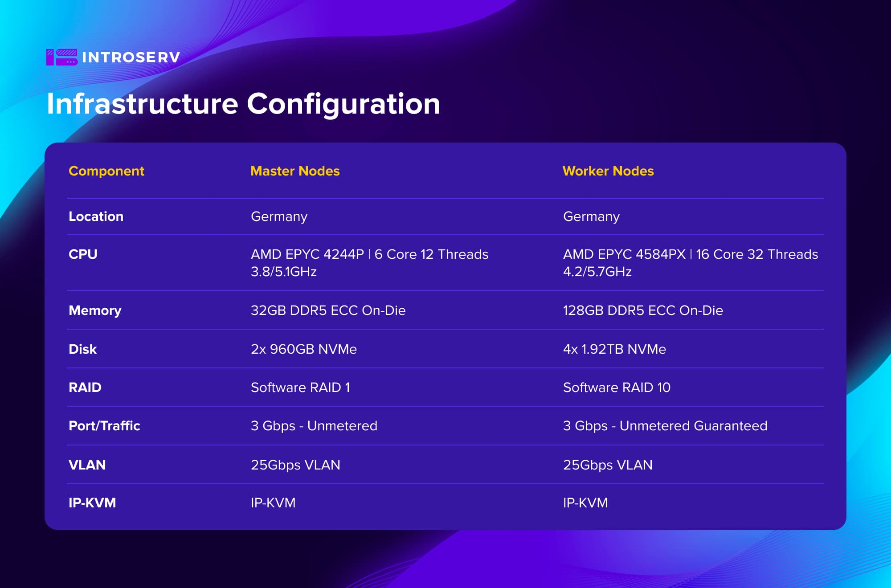Click the IP-KVM row label
Screen dimensions: 891x588
(92, 503)
